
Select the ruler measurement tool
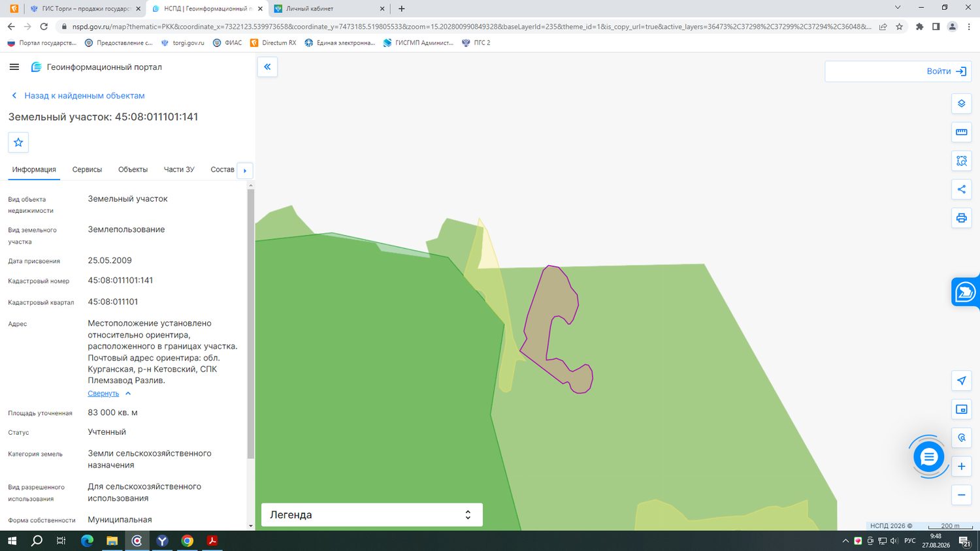(x=961, y=132)
